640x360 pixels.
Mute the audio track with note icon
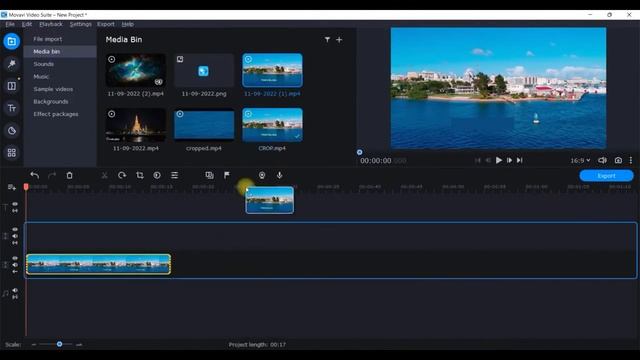(x=15, y=290)
